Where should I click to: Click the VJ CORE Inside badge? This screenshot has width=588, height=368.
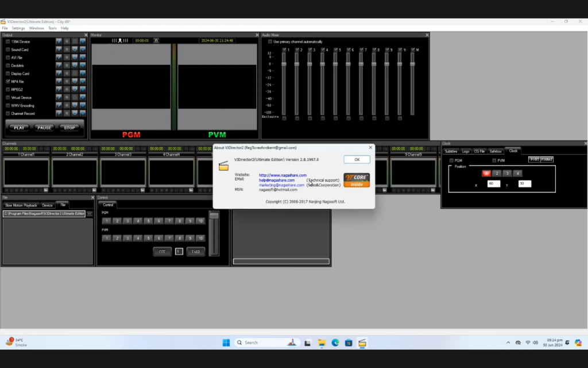(x=355, y=181)
